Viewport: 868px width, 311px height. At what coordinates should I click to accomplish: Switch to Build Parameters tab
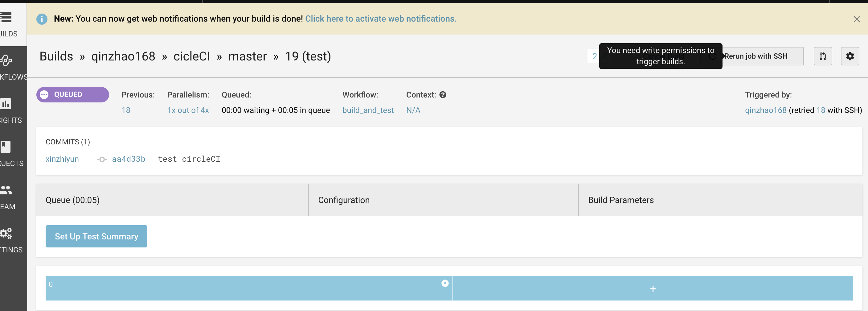(x=720, y=200)
